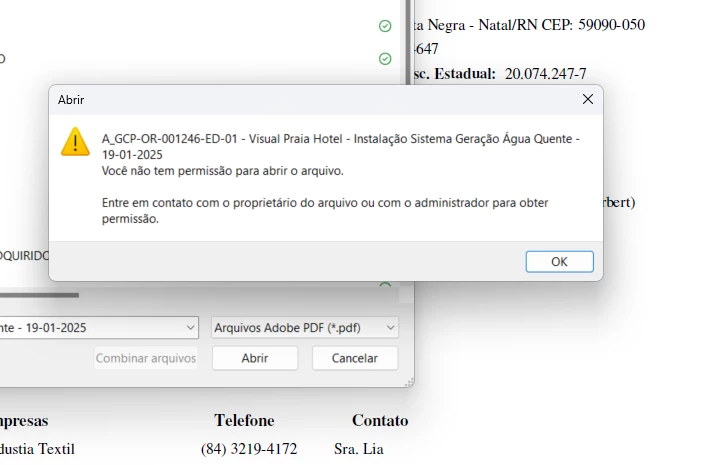Open the Arquivos Adobe PDF file type dropdown
Screen dimensions: 710x465
305,327
